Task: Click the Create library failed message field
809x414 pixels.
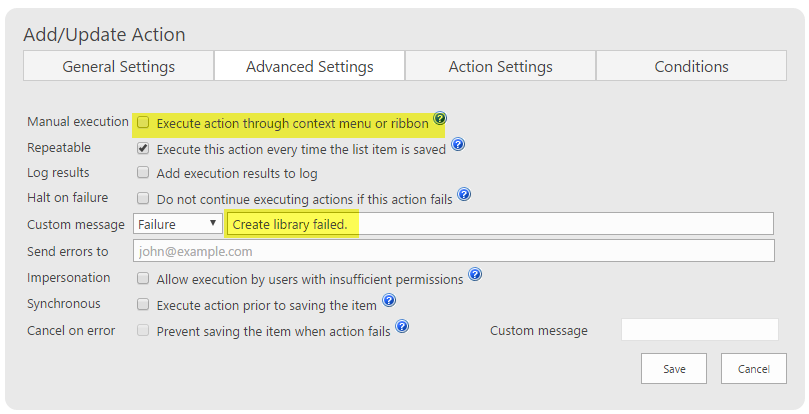Action: 499,224
